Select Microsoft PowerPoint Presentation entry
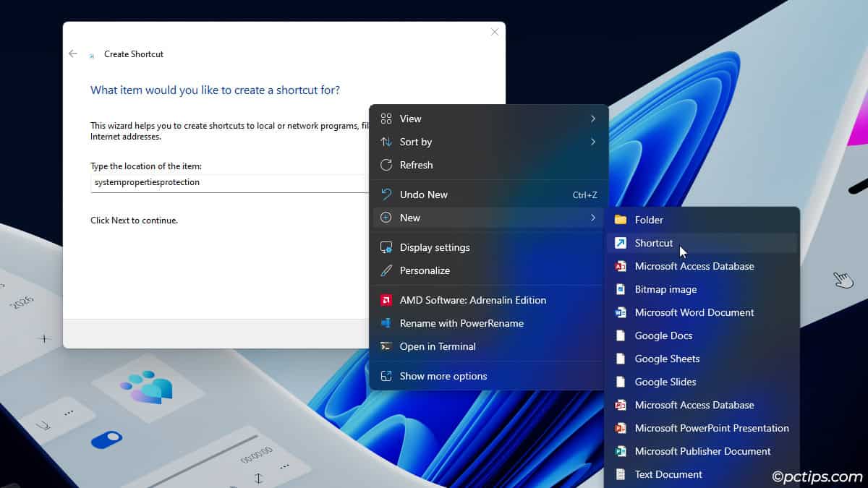This screenshot has width=868, height=488. point(702,428)
